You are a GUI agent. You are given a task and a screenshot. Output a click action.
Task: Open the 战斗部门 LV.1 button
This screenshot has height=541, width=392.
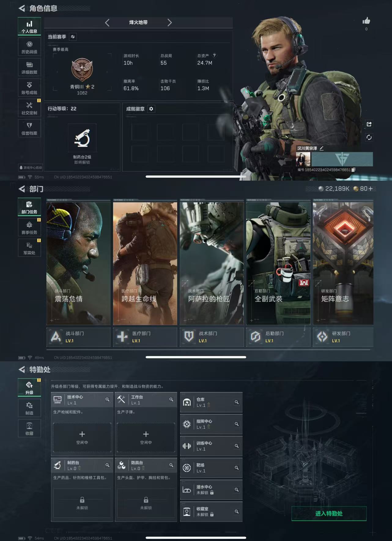click(78, 337)
